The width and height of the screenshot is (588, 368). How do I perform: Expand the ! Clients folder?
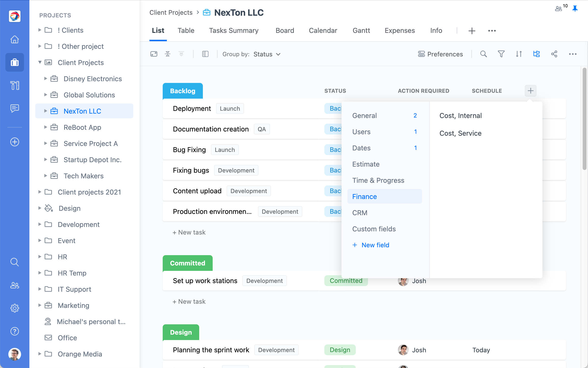pos(40,30)
